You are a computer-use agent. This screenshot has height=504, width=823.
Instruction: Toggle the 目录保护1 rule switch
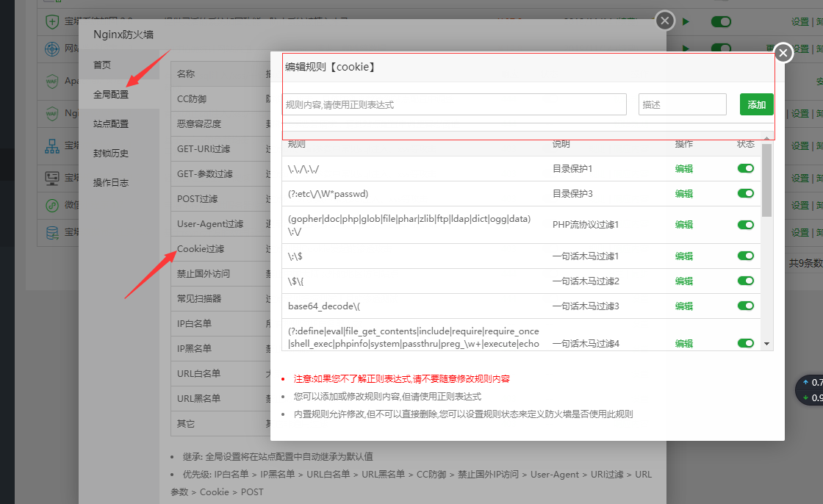tap(745, 168)
